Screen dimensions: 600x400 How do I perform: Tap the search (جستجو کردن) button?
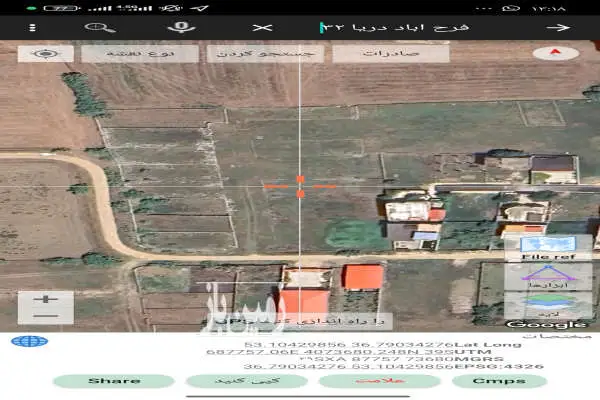tap(265, 54)
